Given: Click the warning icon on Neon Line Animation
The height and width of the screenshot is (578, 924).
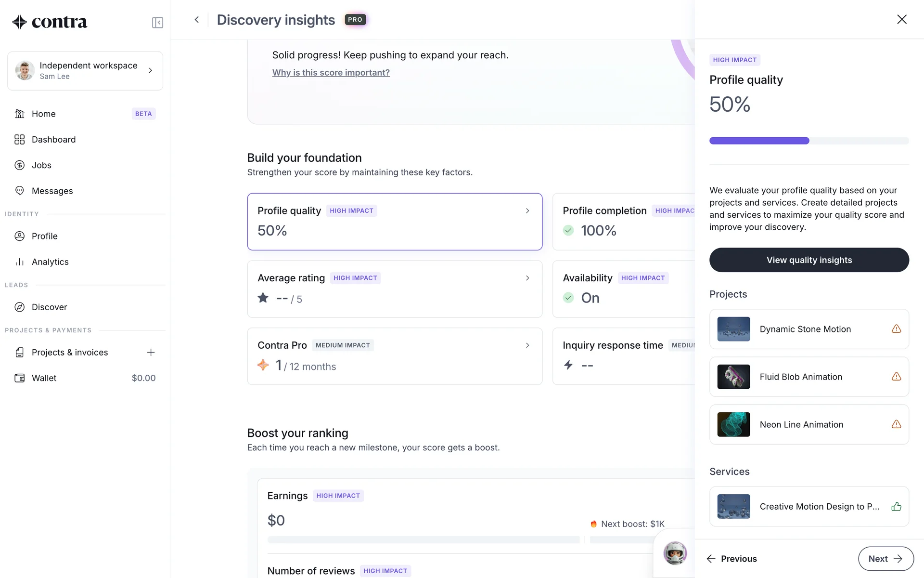Looking at the screenshot, I should pos(896,424).
